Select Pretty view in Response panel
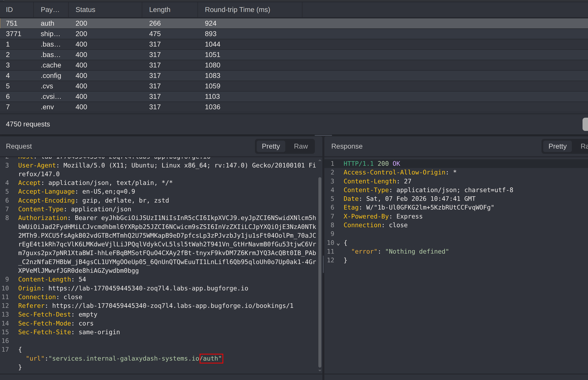Viewport: 588px width, 380px height. point(557,146)
